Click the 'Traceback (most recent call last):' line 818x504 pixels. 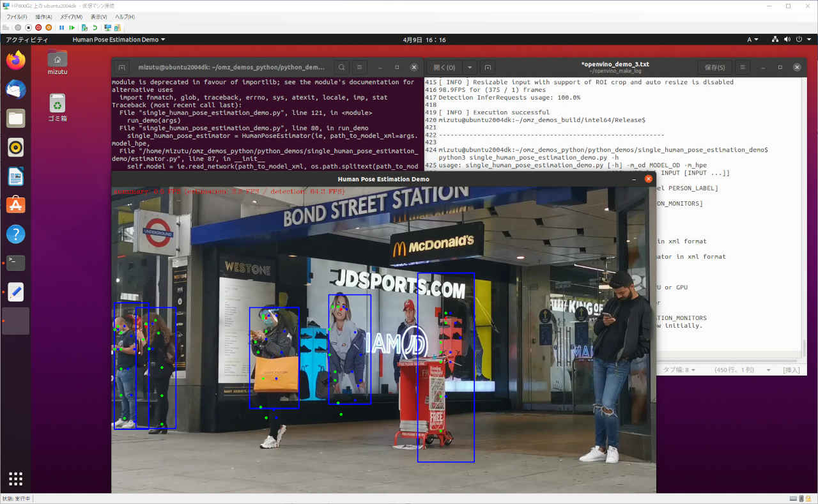[x=177, y=105]
